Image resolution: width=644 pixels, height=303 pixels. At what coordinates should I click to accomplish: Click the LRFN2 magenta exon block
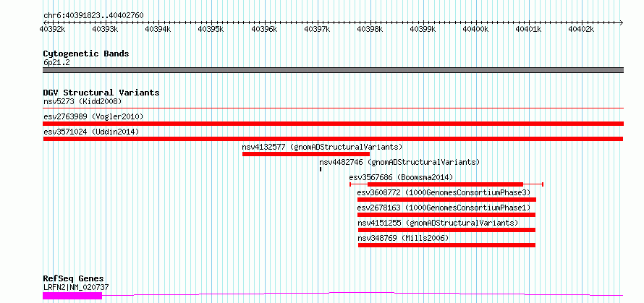tap(72, 296)
